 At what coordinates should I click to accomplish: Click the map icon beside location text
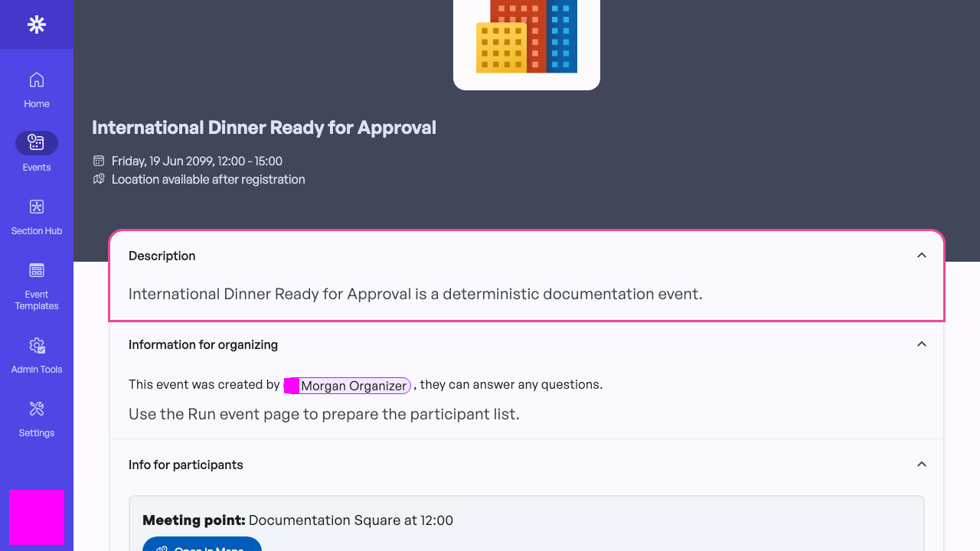[x=99, y=179]
